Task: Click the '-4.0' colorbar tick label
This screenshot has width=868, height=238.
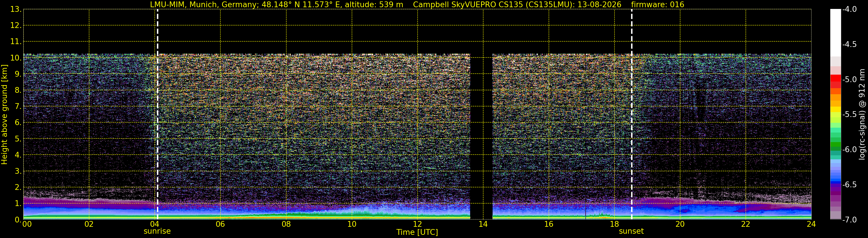Action: pos(849,10)
